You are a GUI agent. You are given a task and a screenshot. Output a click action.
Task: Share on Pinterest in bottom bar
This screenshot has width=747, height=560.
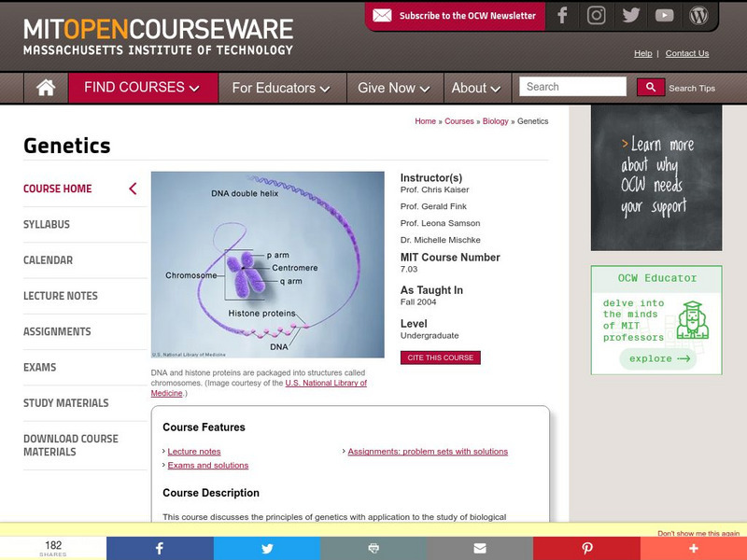(586, 548)
